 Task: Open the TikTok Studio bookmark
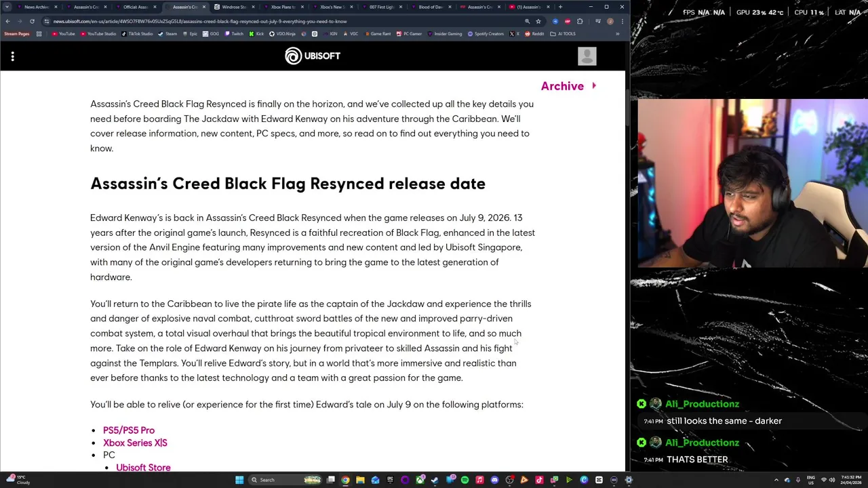[137, 34]
